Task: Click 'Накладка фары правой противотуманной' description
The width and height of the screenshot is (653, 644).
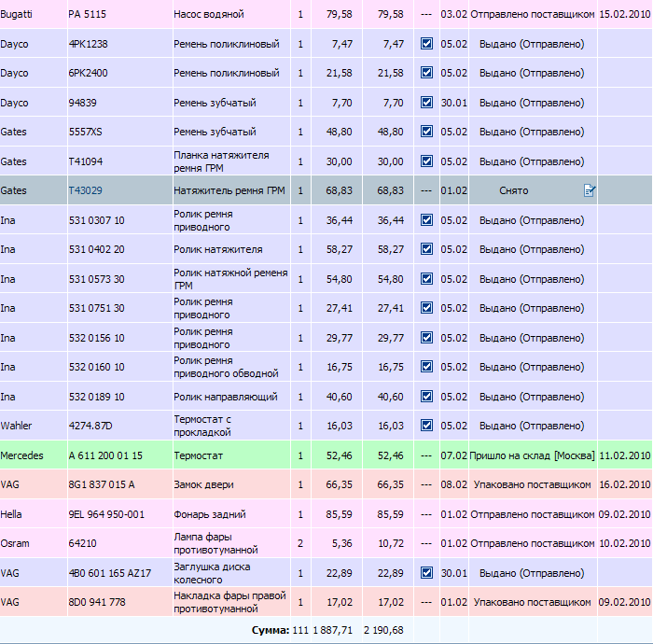Action: (x=229, y=602)
